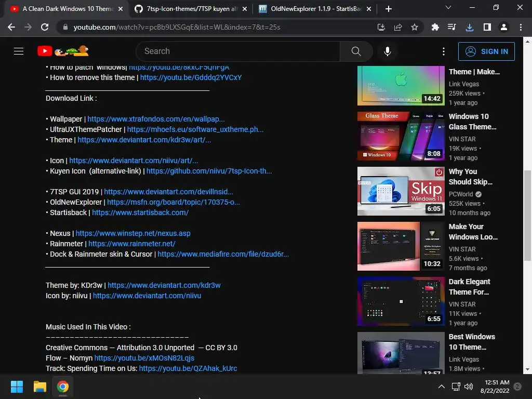Click the address bar URL
532x399 pixels.
pyautogui.click(x=177, y=27)
